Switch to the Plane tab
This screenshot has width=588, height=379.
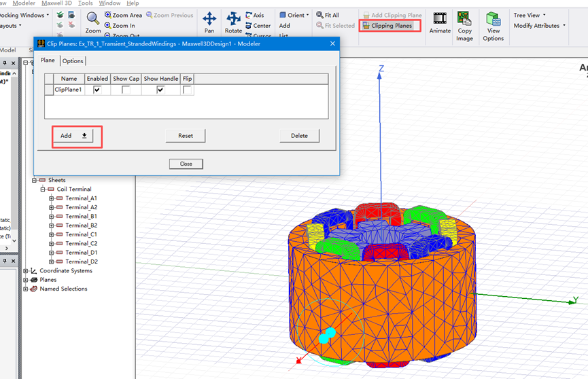(48, 60)
